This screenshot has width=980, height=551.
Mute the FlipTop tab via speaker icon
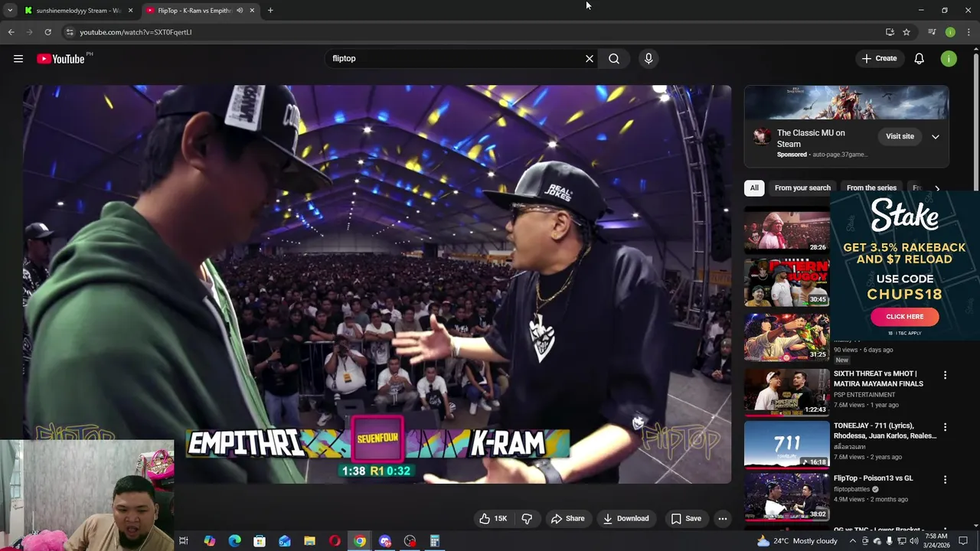tap(240, 11)
